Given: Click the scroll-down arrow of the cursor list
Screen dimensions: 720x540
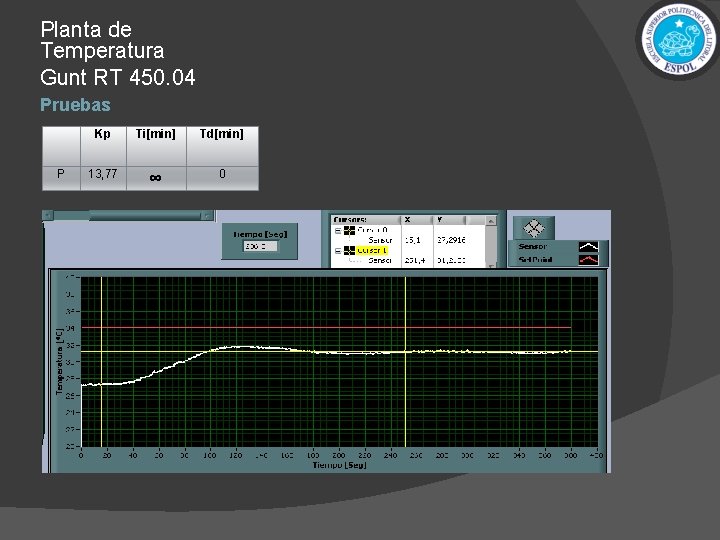Looking at the screenshot, I should tap(490, 266).
